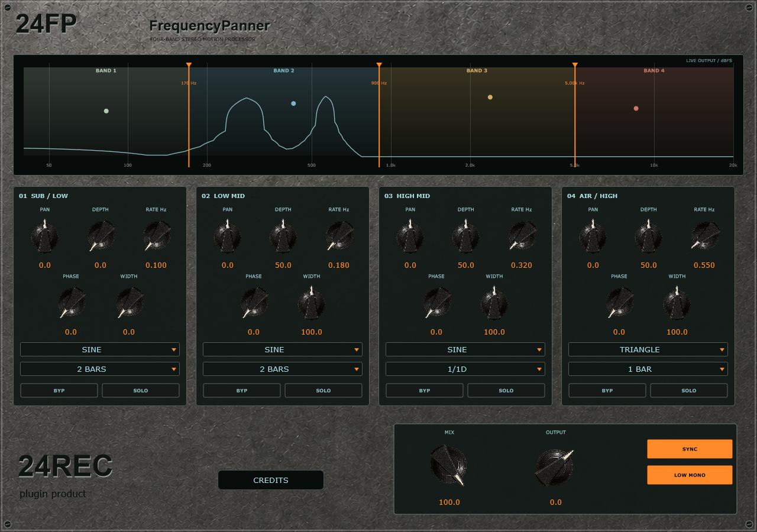Click the Low Mid RATE Hz knob
Viewport: 757px width, 532px height.
coord(339,236)
